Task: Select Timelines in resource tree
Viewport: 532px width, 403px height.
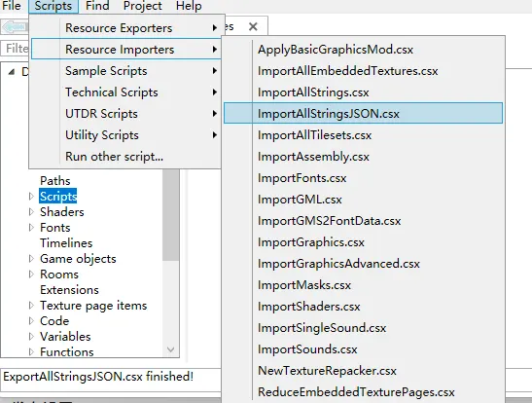Action: pos(66,243)
